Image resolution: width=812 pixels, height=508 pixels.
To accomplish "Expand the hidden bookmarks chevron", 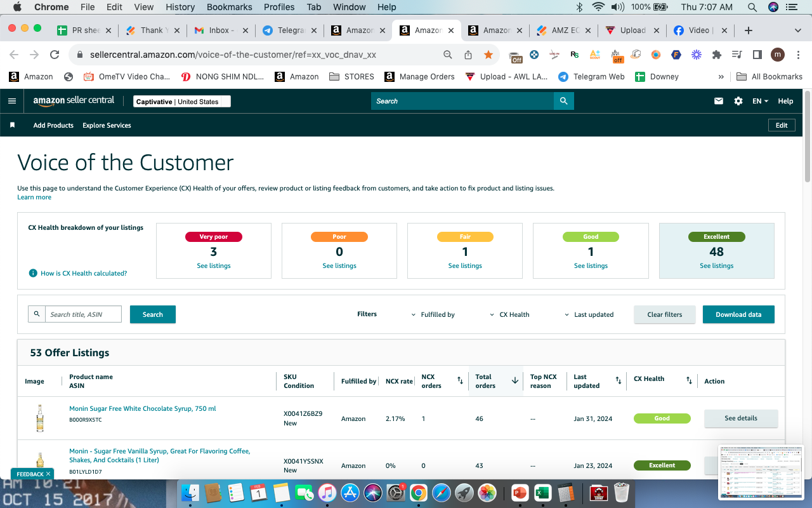I will tap(721, 76).
